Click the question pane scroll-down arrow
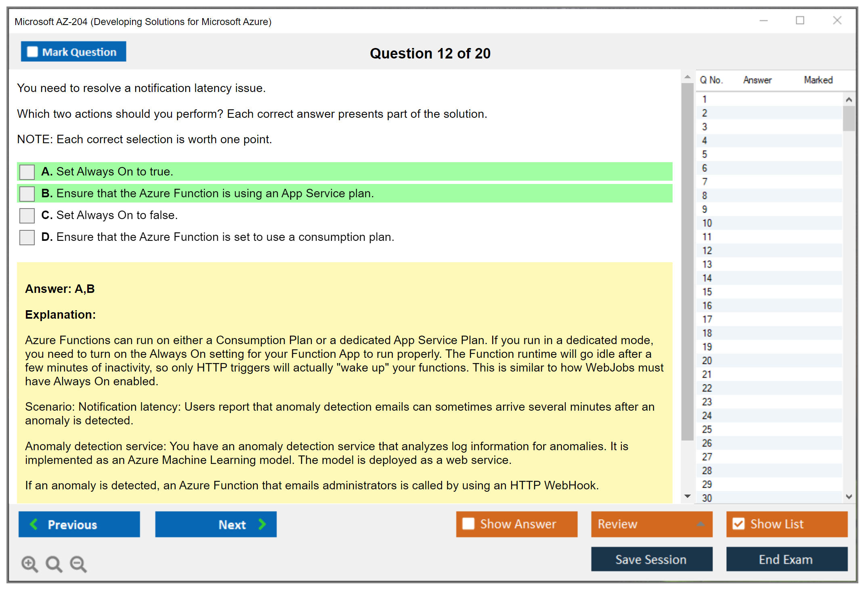Screen dimensions: 868x593 point(688,496)
